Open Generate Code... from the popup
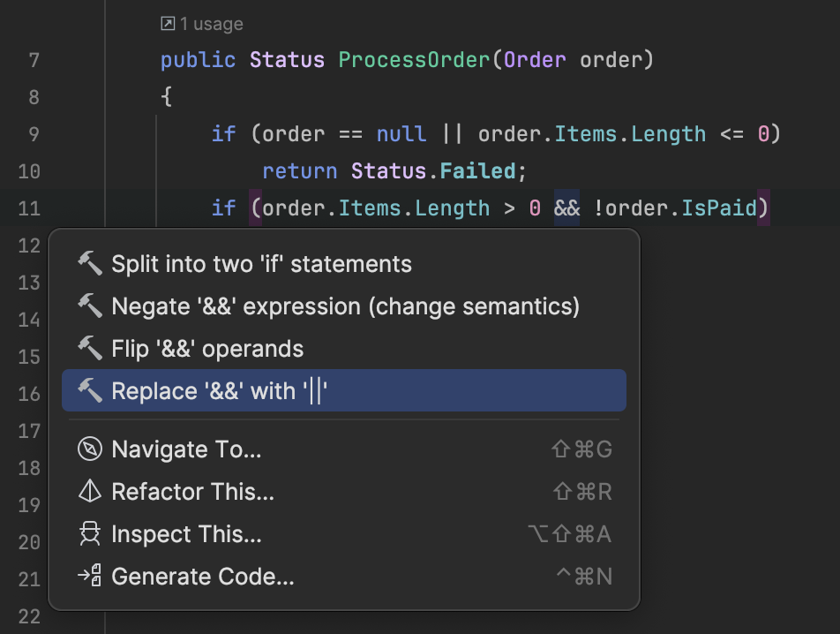The image size is (840, 634). [x=202, y=577]
